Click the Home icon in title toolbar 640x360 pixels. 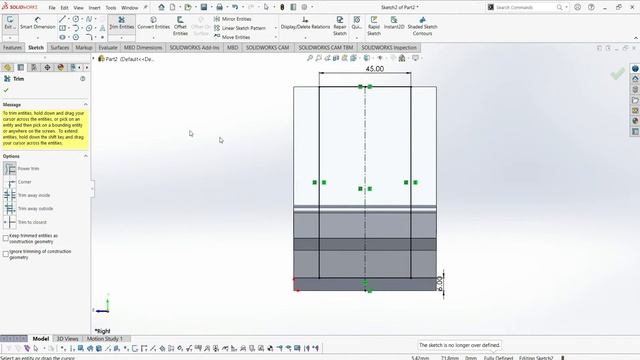(162, 7)
